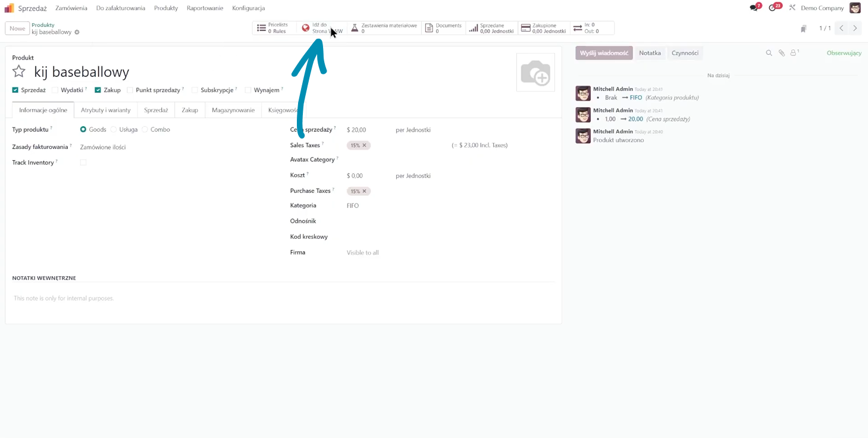Open Zestawienia materiałowe flask button
The height and width of the screenshot is (438, 868).
[x=384, y=28]
